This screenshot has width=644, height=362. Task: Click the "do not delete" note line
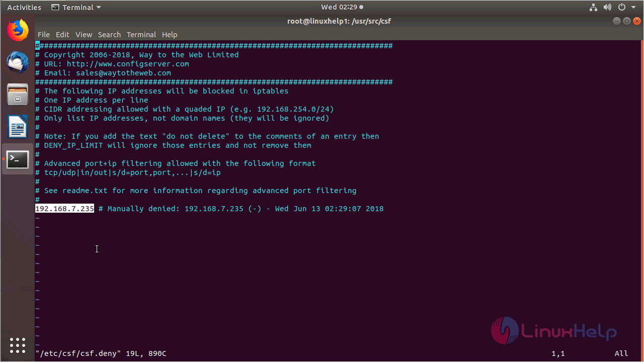coord(207,136)
